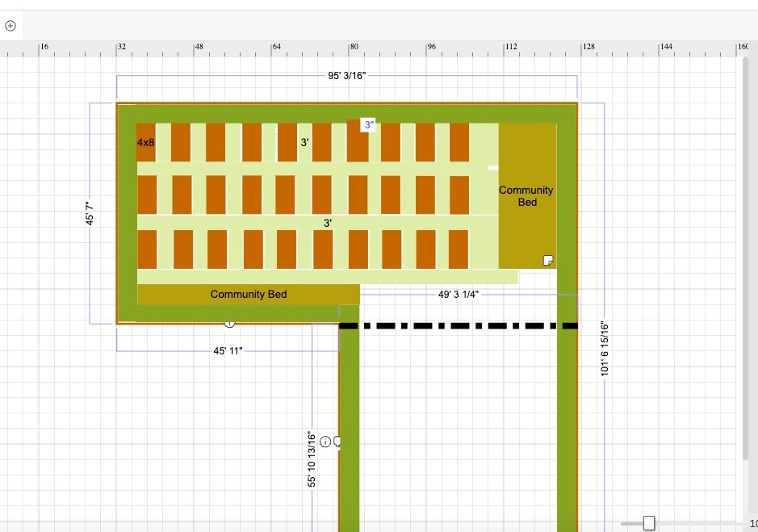Select the 45' 11" dimension label

pyautogui.click(x=228, y=351)
